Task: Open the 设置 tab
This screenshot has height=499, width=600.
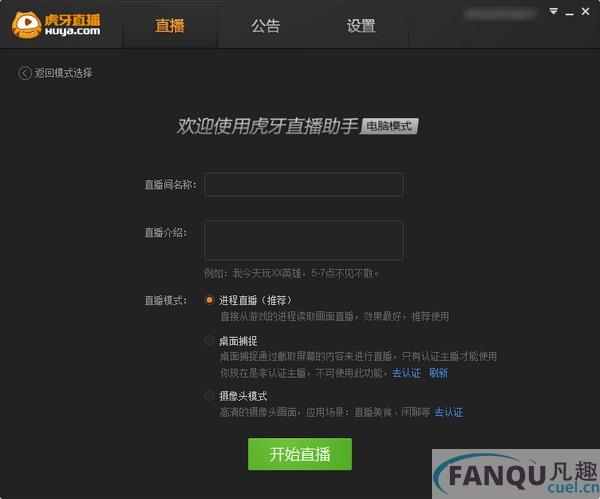Action: coord(361,26)
